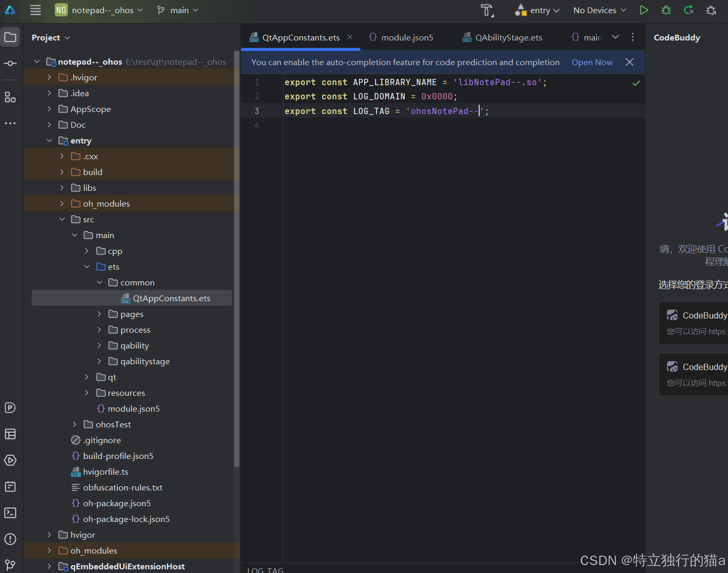Collapse the notepad--_ohos root folder

pyautogui.click(x=37, y=62)
